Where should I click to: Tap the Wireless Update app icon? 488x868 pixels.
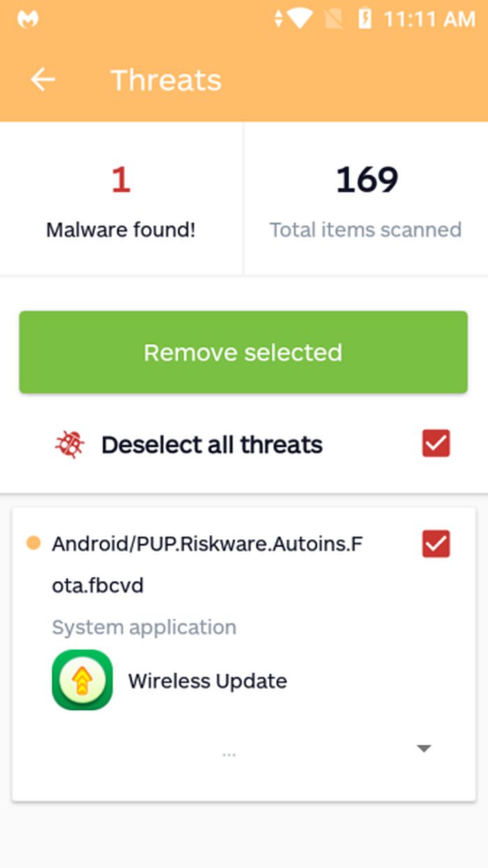(x=82, y=680)
